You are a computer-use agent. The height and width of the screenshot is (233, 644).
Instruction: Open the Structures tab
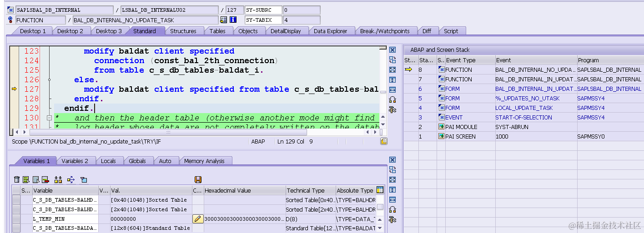coord(183,31)
